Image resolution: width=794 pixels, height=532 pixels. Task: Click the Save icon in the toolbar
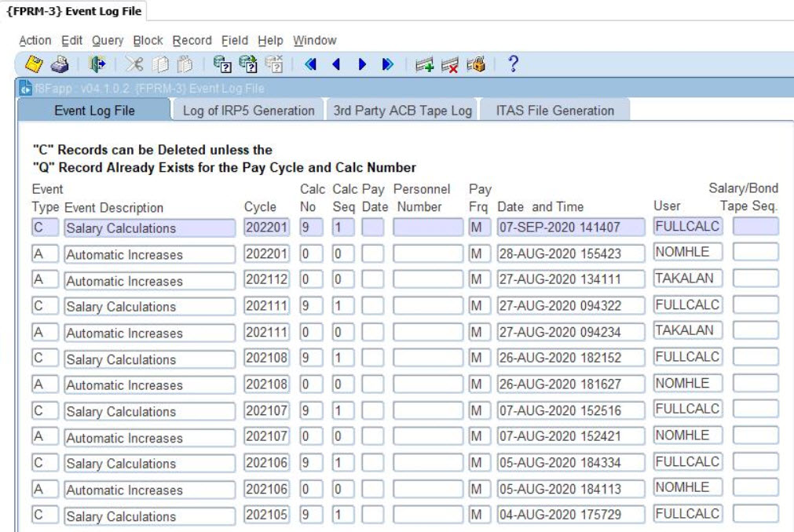(26, 64)
